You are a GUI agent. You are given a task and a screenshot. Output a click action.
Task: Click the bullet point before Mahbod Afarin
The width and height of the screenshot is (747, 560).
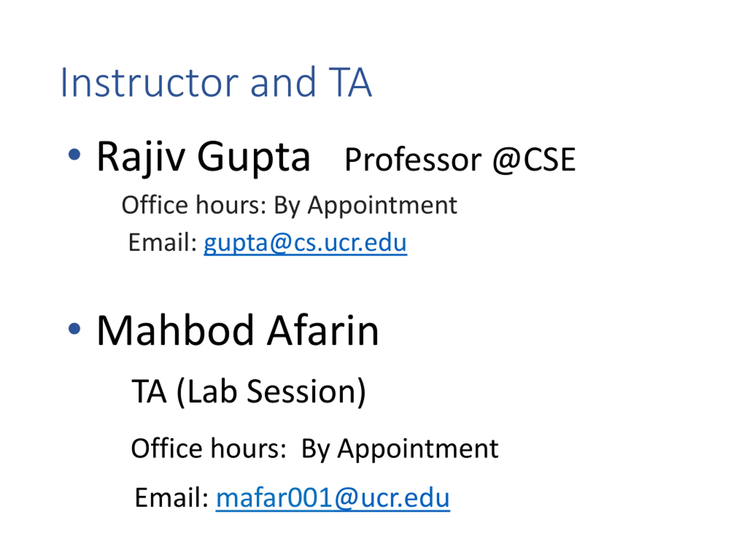[x=74, y=328]
